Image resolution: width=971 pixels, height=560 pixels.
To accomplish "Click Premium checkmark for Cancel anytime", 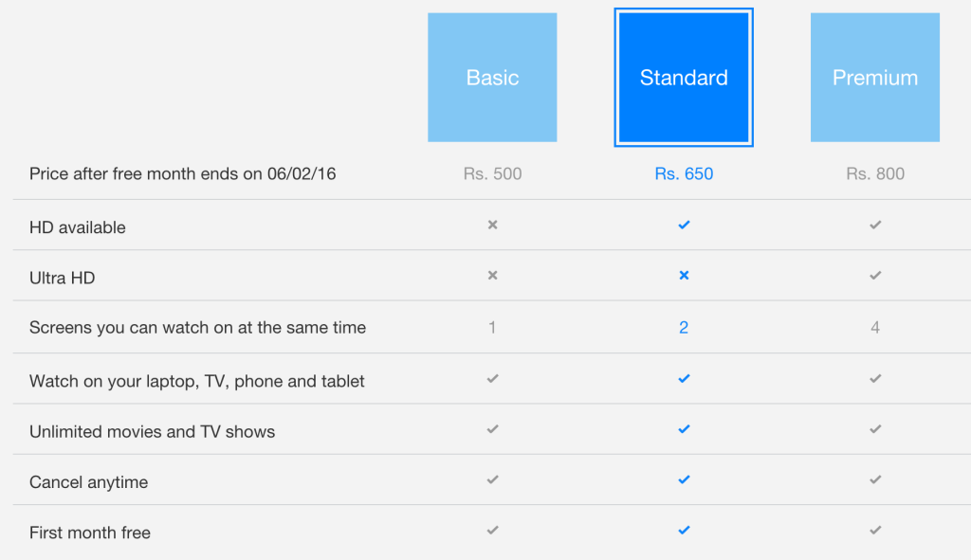I will pos(875,479).
